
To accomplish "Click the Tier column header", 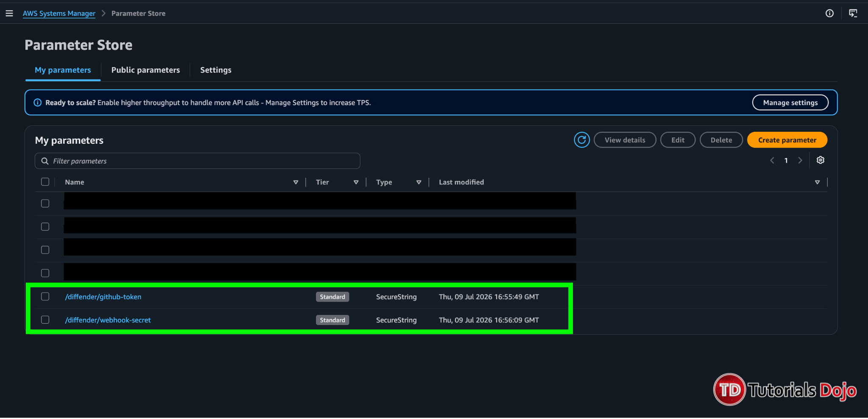I will click(x=322, y=182).
